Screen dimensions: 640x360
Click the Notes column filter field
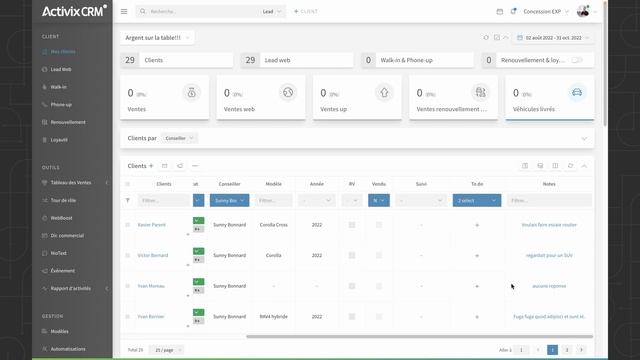pyautogui.click(x=549, y=200)
